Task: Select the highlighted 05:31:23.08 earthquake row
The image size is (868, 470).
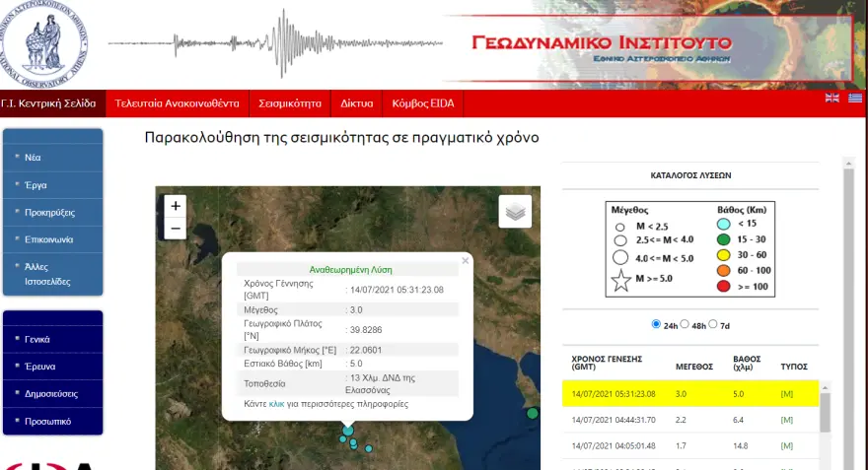Action: pyautogui.click(x=690, y=394)
